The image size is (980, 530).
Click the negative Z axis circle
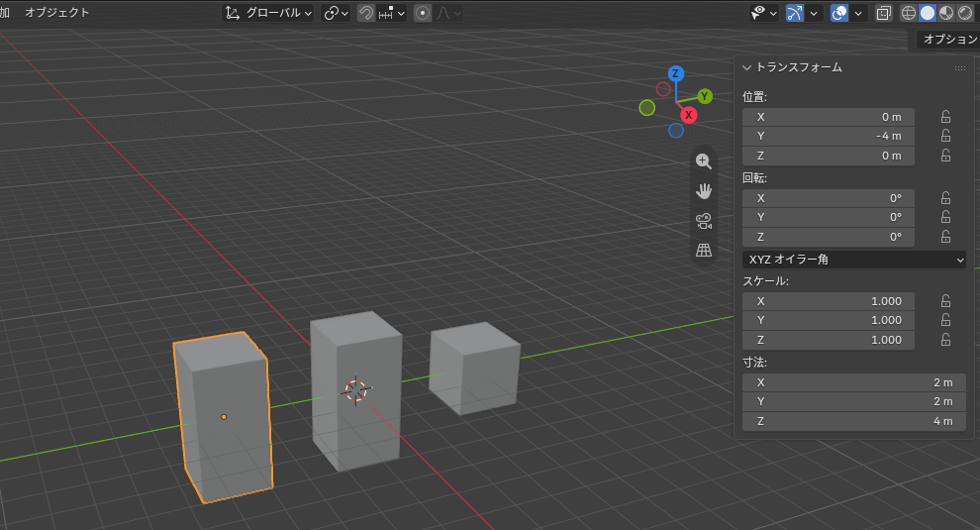676,130
